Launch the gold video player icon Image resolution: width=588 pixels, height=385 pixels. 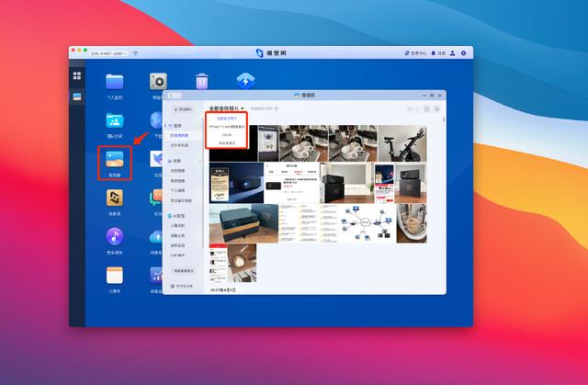114,198
